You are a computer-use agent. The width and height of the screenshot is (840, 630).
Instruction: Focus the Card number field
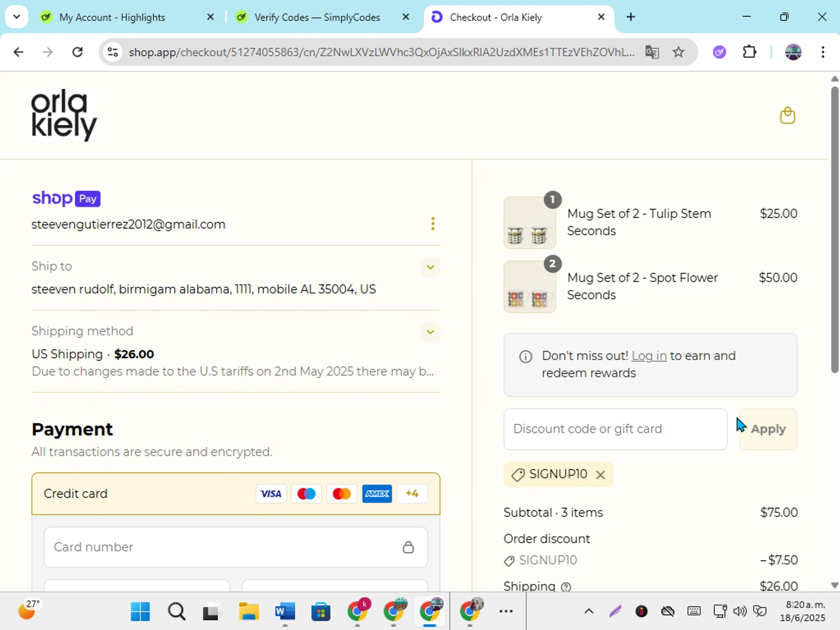(236, 547)
